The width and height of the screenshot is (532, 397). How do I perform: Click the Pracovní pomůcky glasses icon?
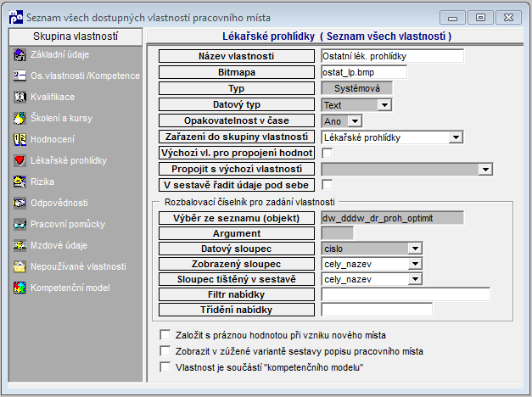[20, 224]
